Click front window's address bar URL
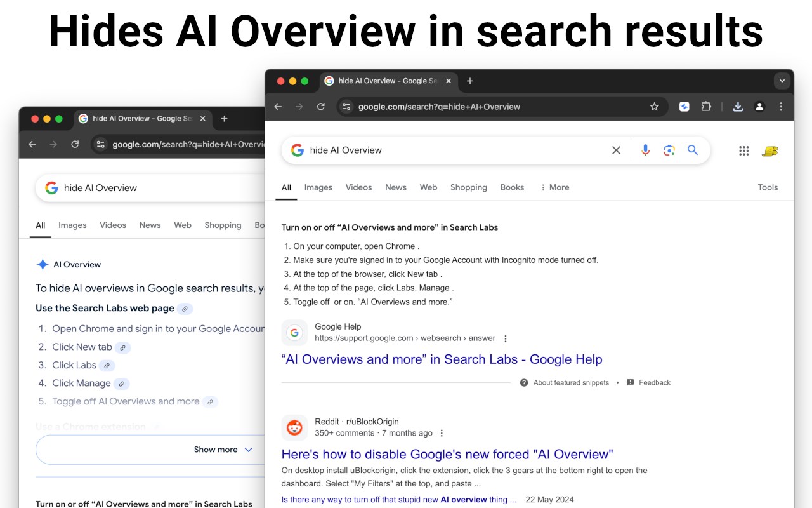 point(439,107)
